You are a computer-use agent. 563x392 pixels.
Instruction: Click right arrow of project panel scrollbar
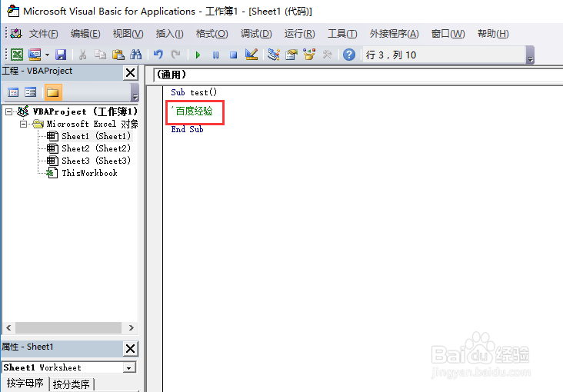[131, 327]
